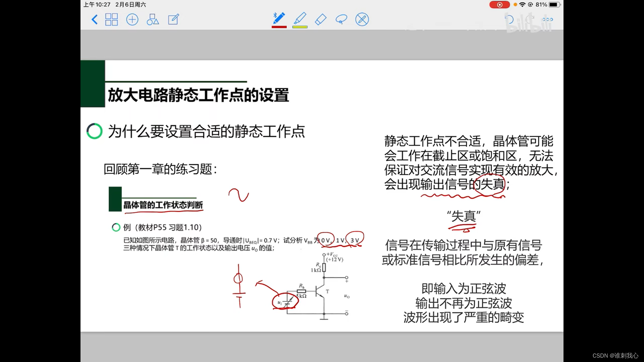644x362 pixels.
Task: Open the three-dot more options menu
Action: [547, 19]
